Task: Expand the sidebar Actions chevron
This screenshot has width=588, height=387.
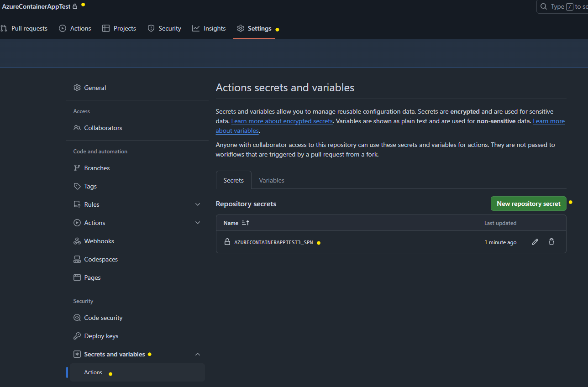Action: click(198, 223)
